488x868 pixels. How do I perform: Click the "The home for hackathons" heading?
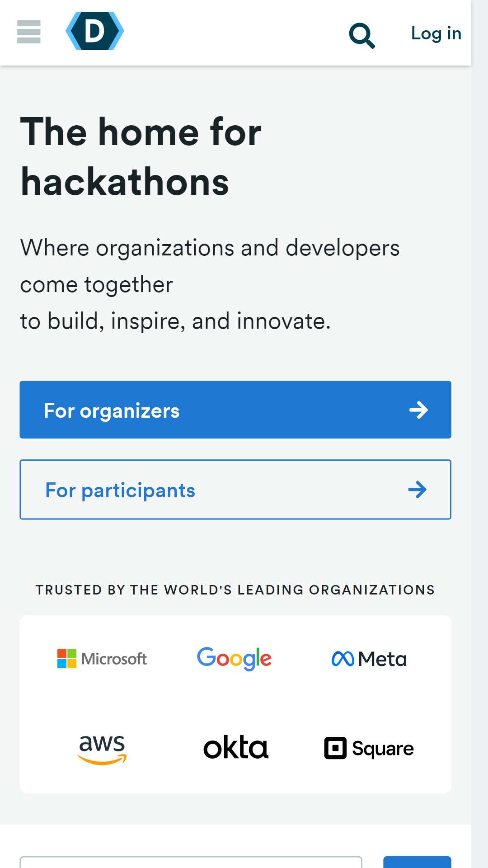[141, 156]
